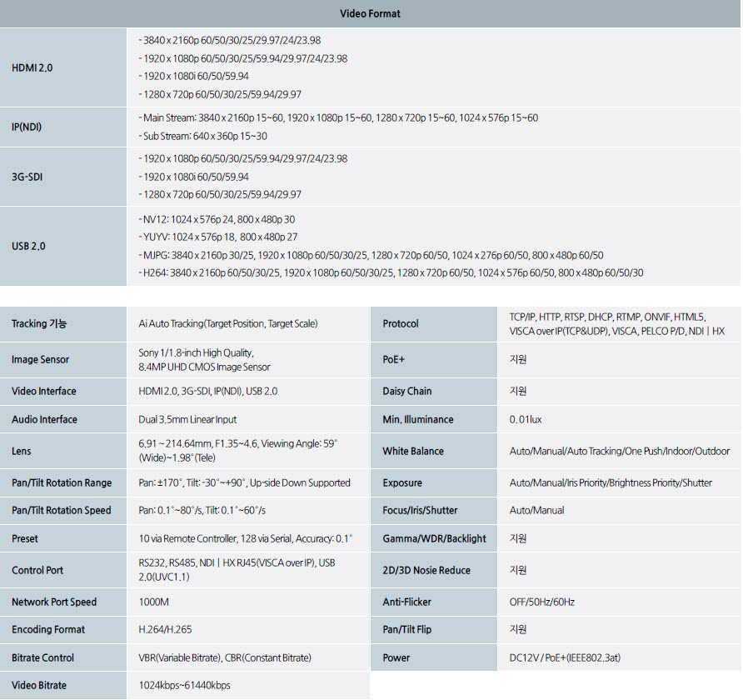Select the Image Sensor label
This screenshot has width=743, height=700.
(40, 360)
